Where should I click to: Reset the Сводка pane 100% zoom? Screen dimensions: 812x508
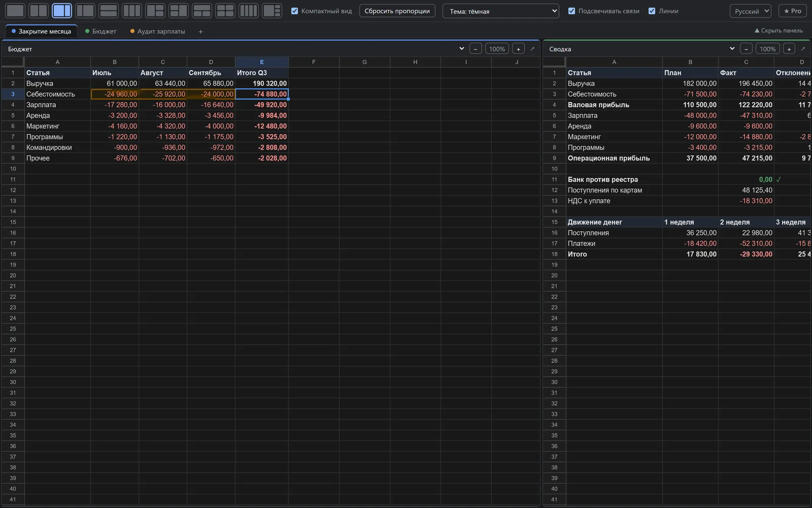[x=767, y=49]
